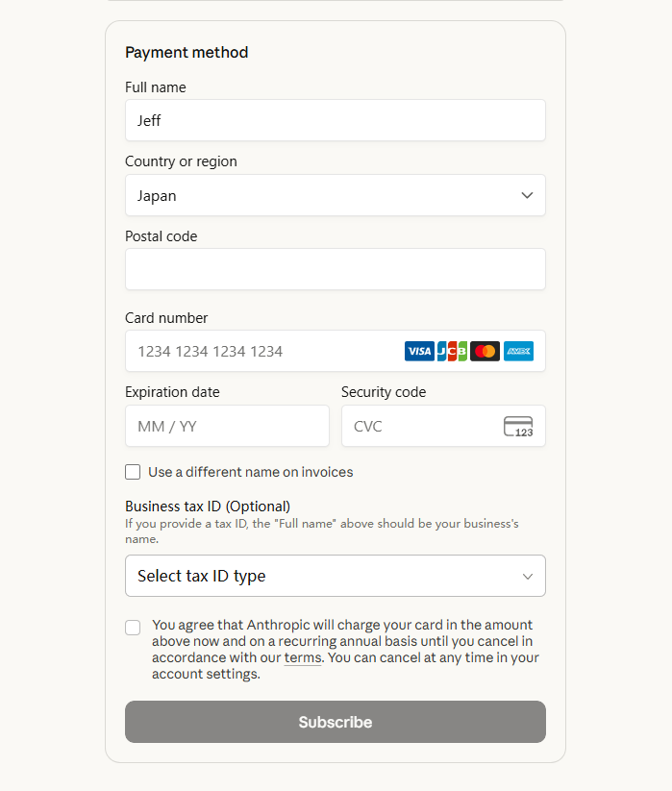Click the Japan dropdown chevron arrow
The width and height of the screenshot is (672, 791).
pyautogui.click(x=527, y=195)
